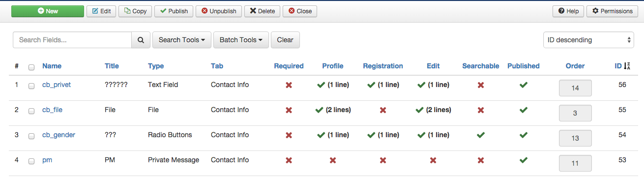
Task: Check the cb_privet row checkbox
Action: point(31,86)
